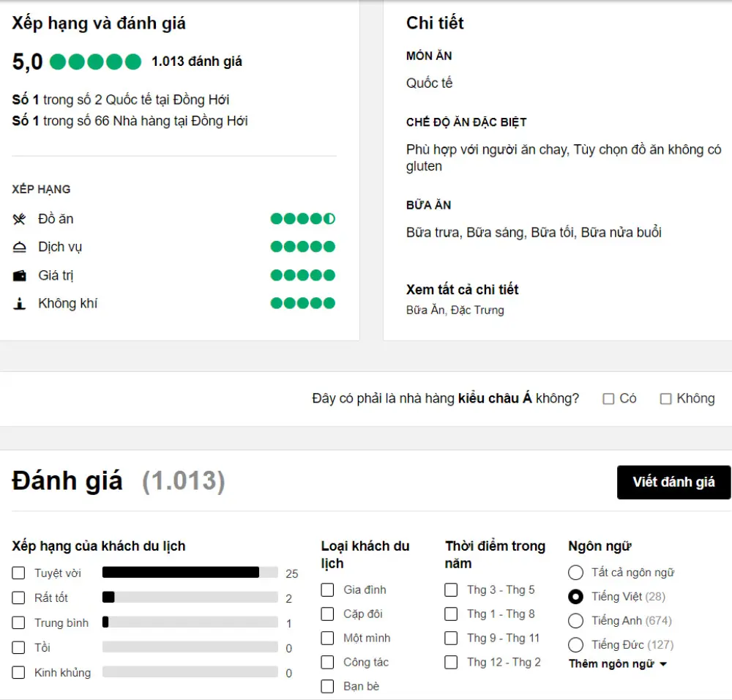Click the Tuyệt vời rating bar
This screenshot has width=732, height=700.
click(x=190, y=573)
